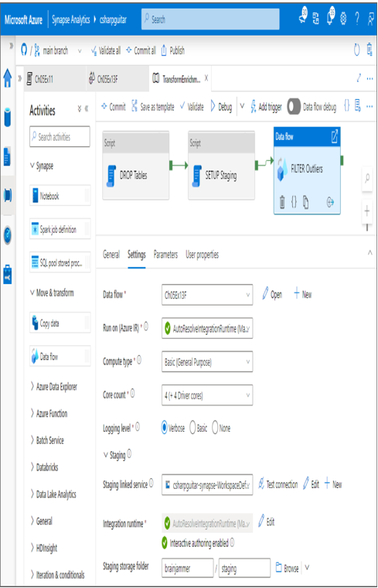The image size is (378, 588).
Task: Switch to the Parameters tab
Action: tap(165, 255)
